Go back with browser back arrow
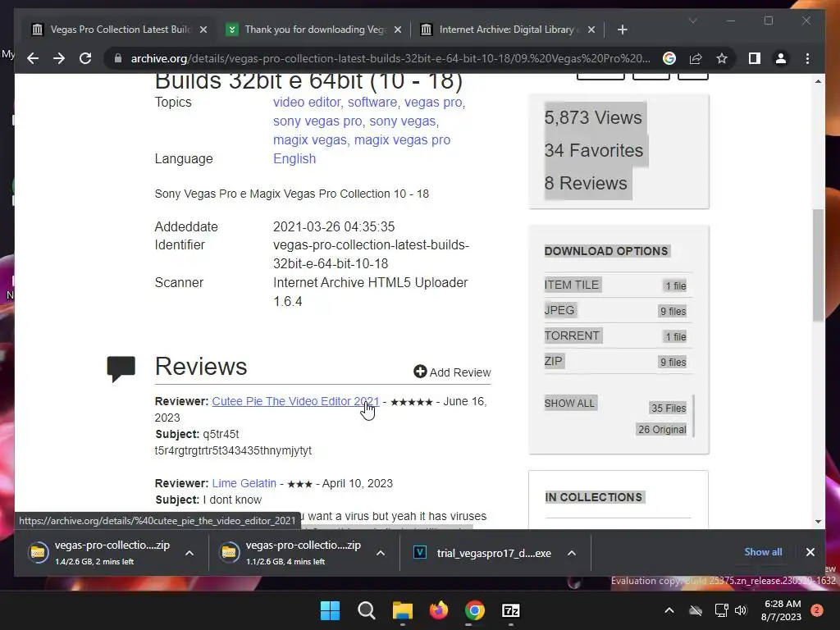Viewport: 840px width, 630px height. coord(33,58)
